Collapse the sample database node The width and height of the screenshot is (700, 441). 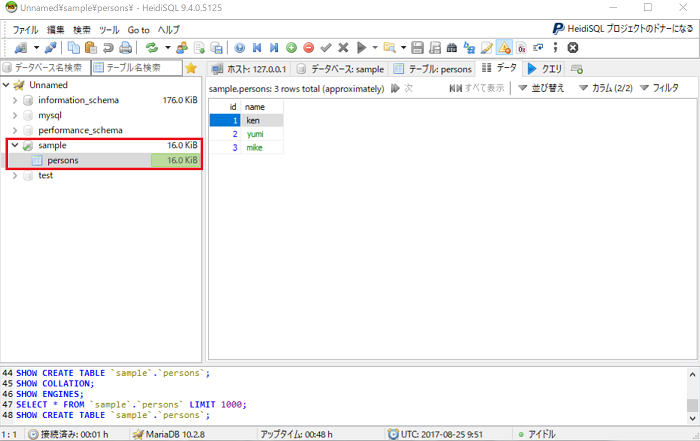15,145
